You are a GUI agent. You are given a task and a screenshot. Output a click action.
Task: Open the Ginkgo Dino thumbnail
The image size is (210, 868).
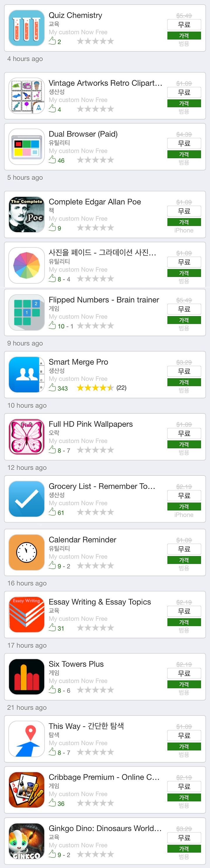coord(26,841)
